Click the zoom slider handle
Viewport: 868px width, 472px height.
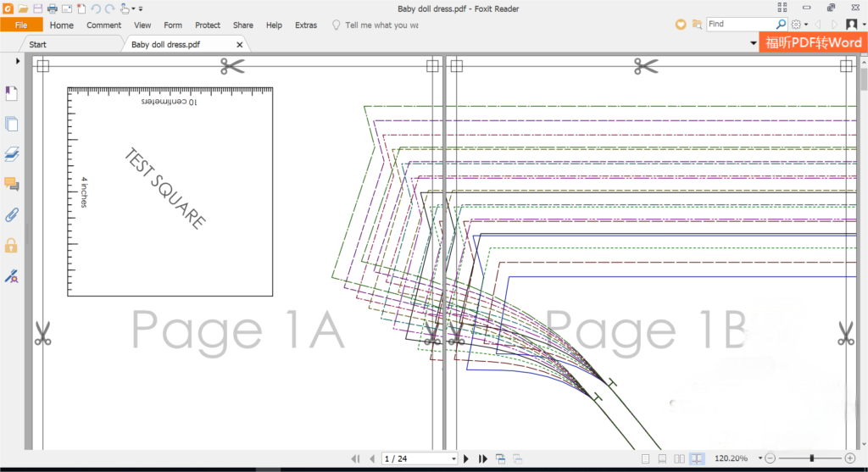click(x=811, y=458)
